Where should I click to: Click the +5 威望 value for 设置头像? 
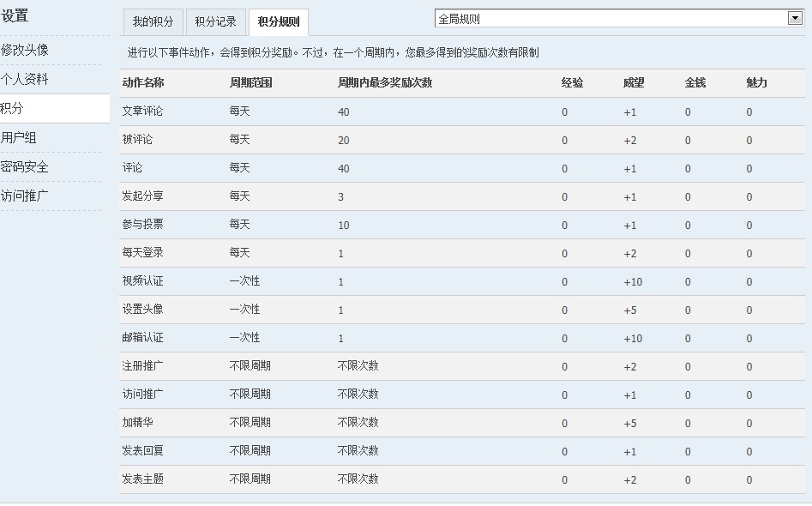630,310
